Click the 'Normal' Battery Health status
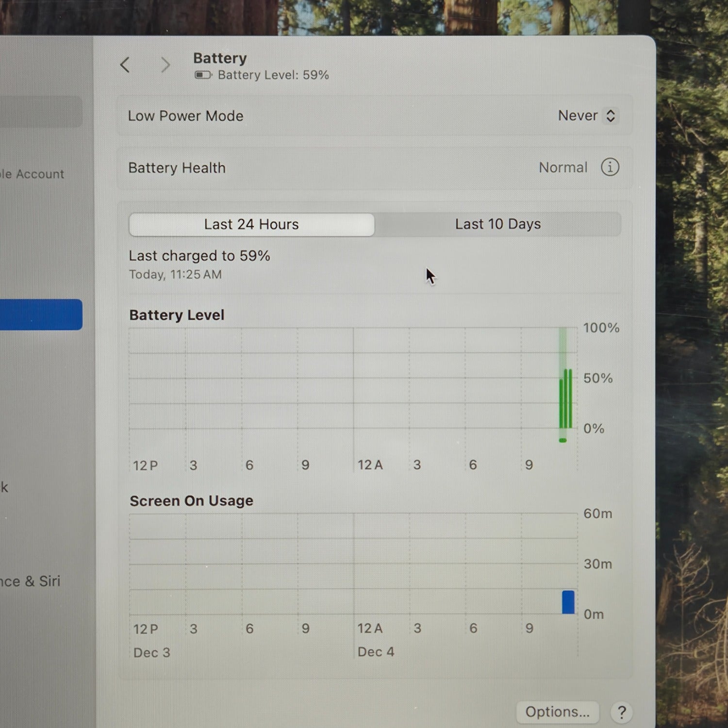Screen dimensions: 728x728 click(x=563, y=167)
